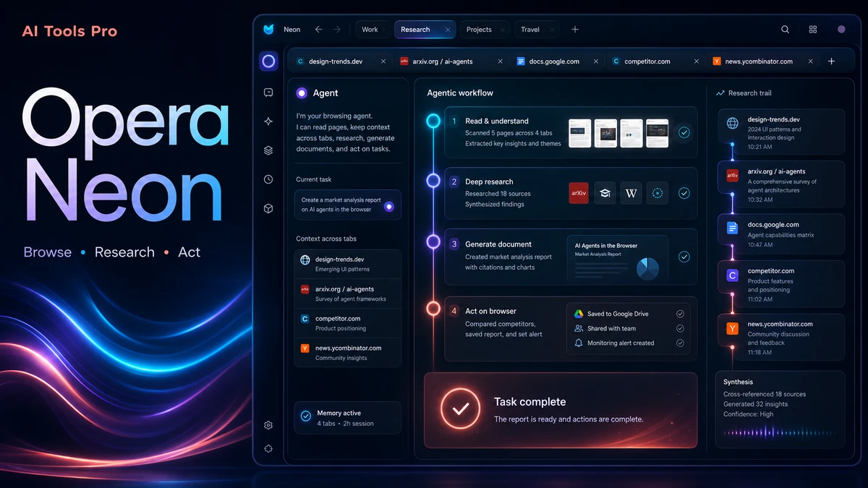Click the Current task text box
The height and width of the screenshot is (488, 868).
[348, 205]
